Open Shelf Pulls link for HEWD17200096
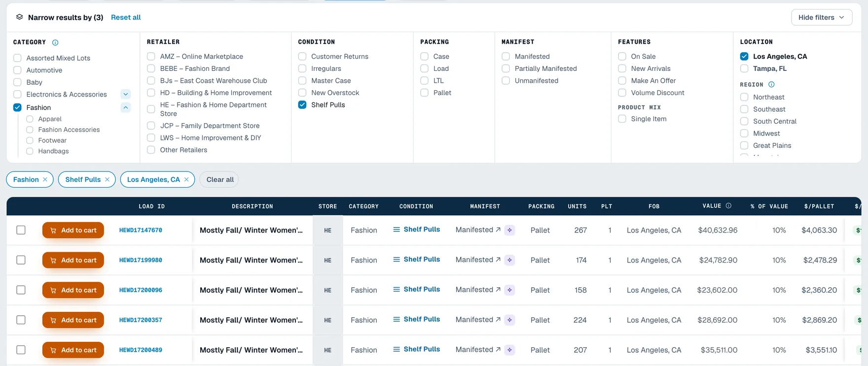Screen dimensions: 868x366 [x=422, y=290]
